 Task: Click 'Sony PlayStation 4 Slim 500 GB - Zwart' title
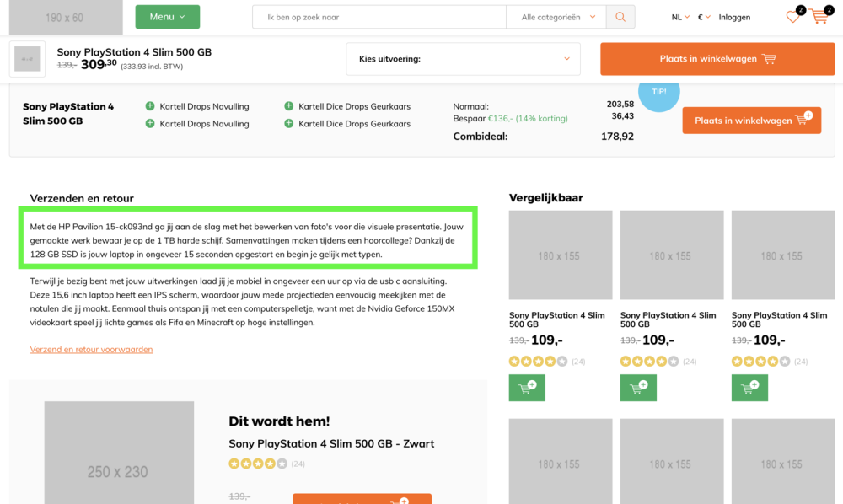pos(331,444)
